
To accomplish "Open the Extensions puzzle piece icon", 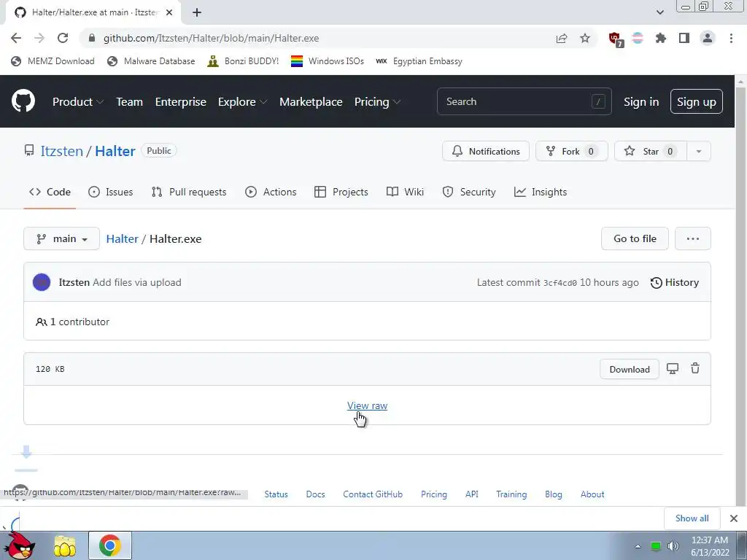I will coord(661,38).
